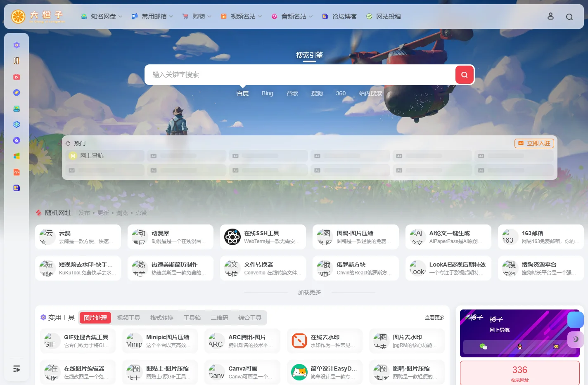Open the blue news-page sidebar icon
588x385 pixels.
pos(17,188)
